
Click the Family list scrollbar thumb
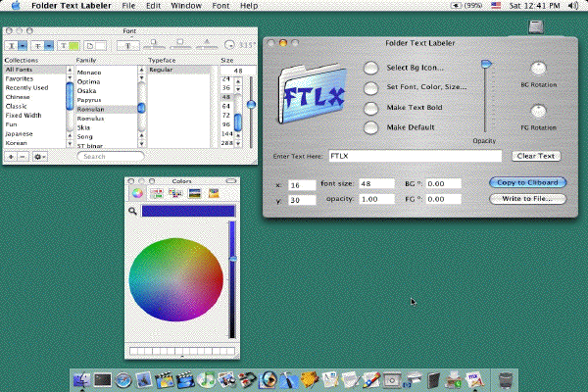click(141, 108)
